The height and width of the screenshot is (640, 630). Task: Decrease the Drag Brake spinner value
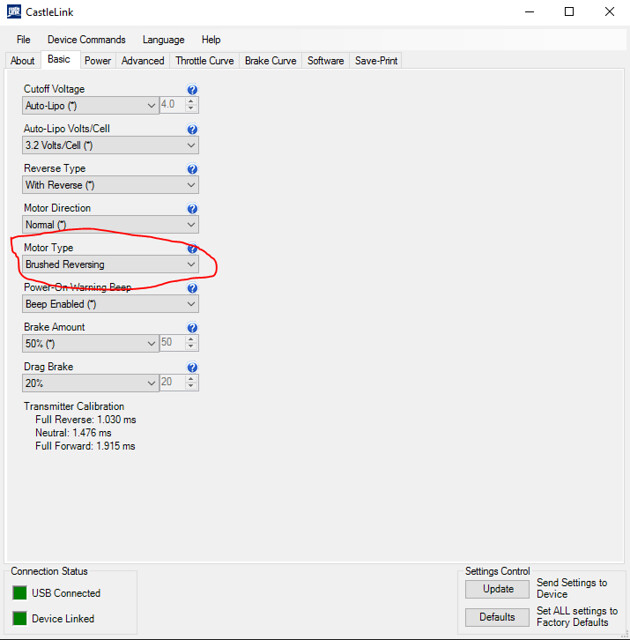pyautogui.click(x=191, y=386)
